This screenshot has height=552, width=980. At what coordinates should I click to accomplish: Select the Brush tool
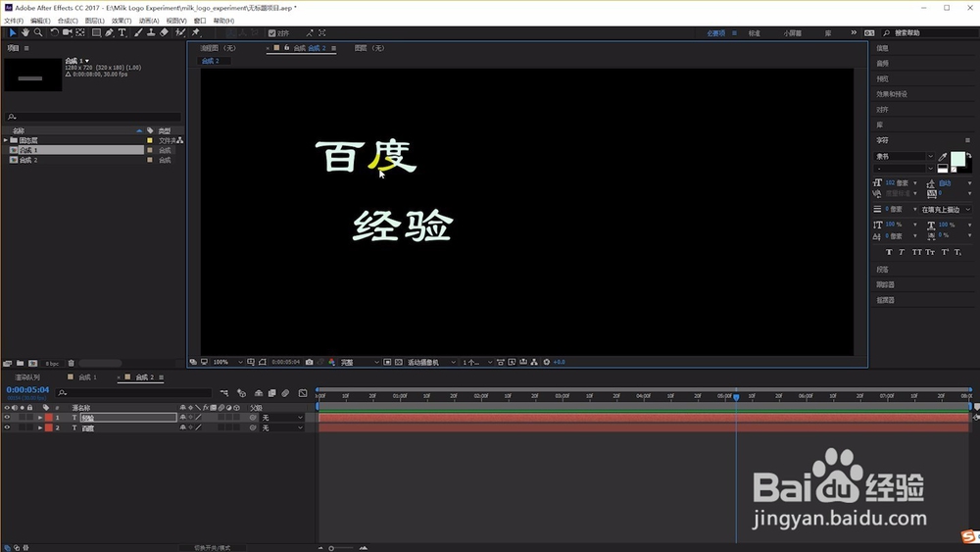(x=138, y=32)
